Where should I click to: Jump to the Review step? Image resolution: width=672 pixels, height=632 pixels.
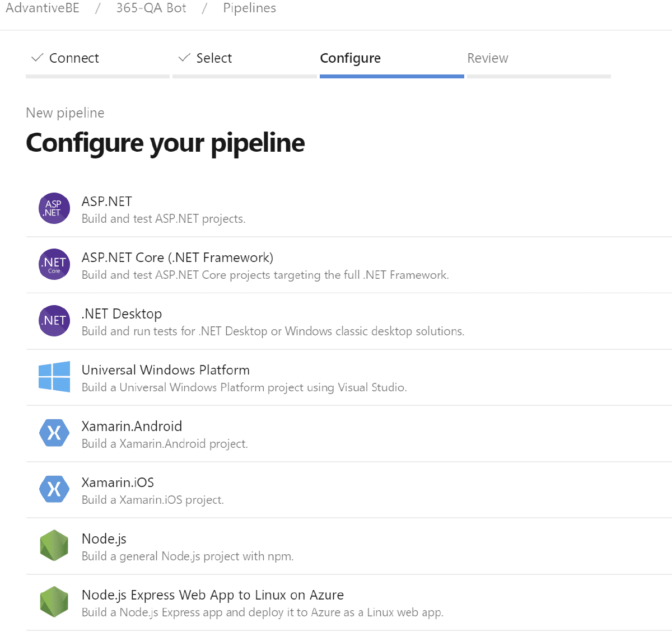coord(488,58)
